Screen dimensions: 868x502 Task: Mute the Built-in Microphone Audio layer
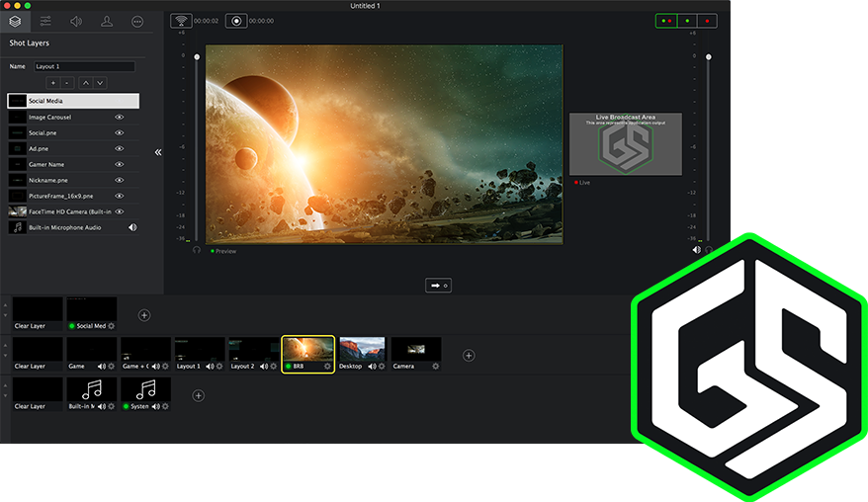(x=132, y=227)
